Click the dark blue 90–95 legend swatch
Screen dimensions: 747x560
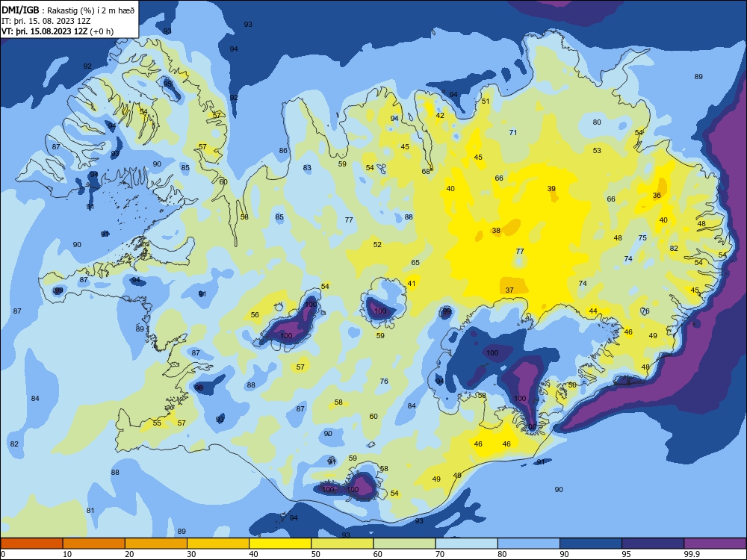click(x=591, y=544)
